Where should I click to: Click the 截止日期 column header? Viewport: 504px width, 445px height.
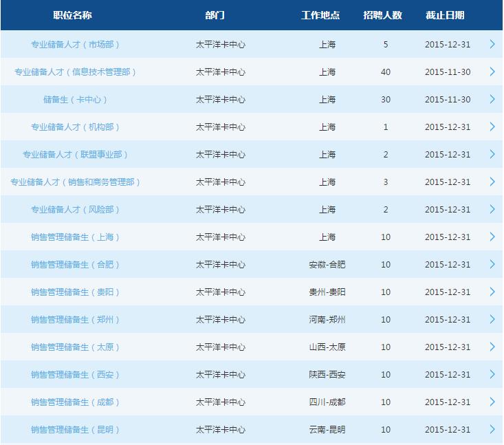(x=445, y=15)
